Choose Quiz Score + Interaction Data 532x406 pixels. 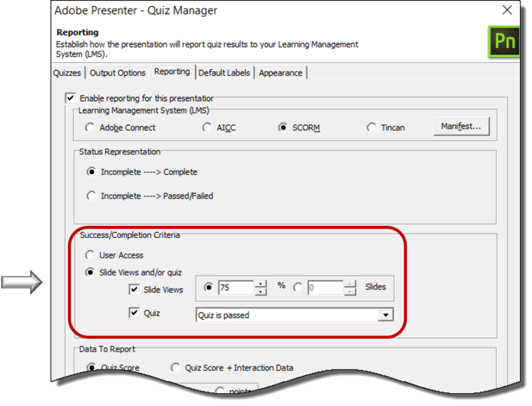point(176,367)
